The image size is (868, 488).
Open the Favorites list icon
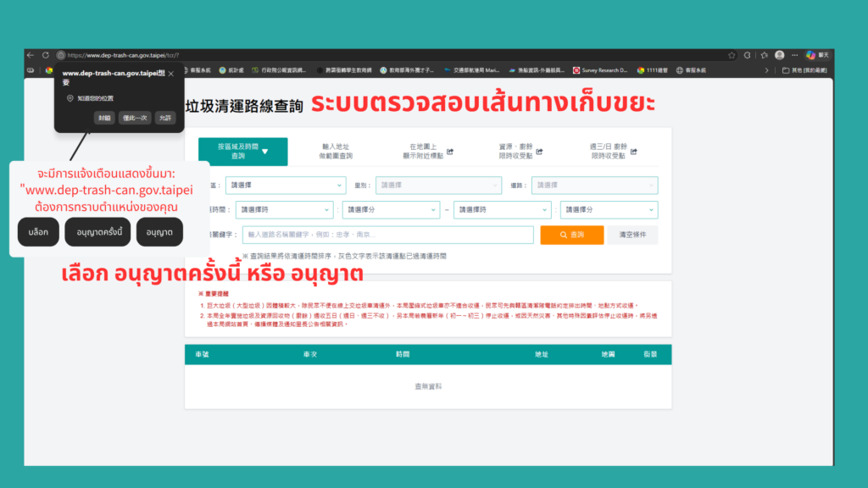(764, 55)
